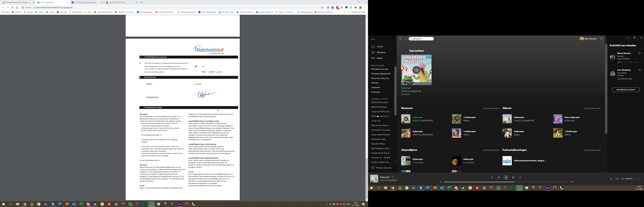644x207 pixels.
Task: Click the song progress bar
Action: coord(506,182)
